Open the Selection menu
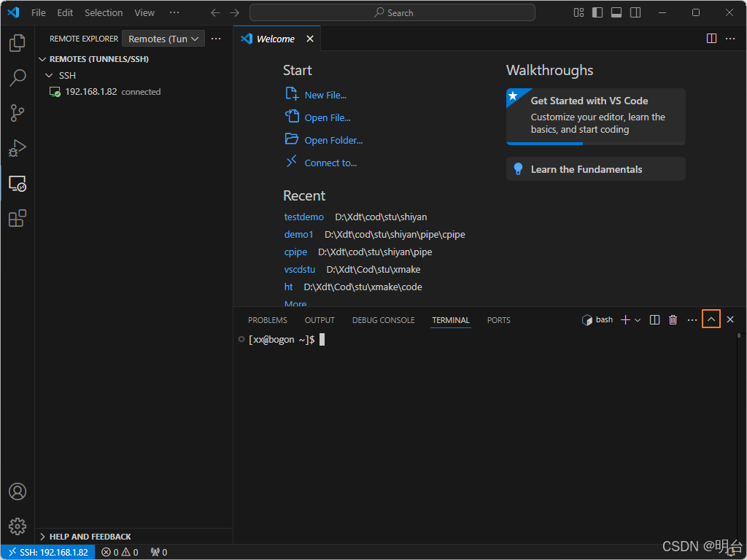This screenshot has height=560, width=747. 104,13
